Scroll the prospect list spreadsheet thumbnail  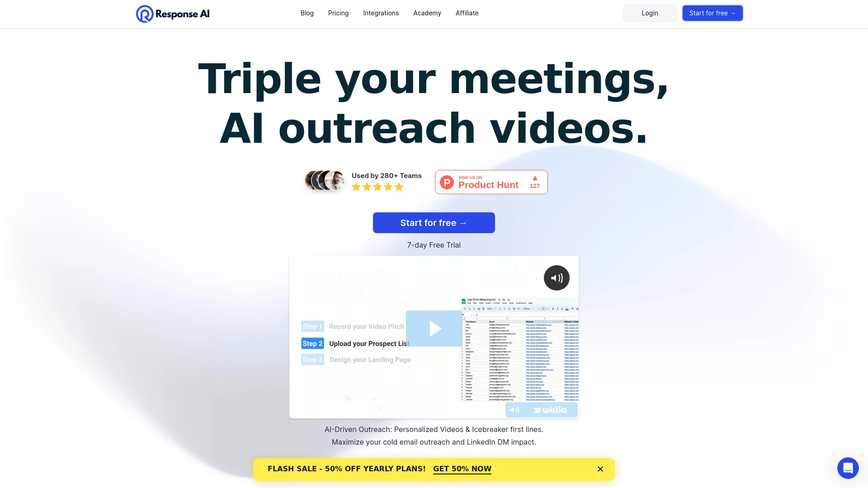519,352
